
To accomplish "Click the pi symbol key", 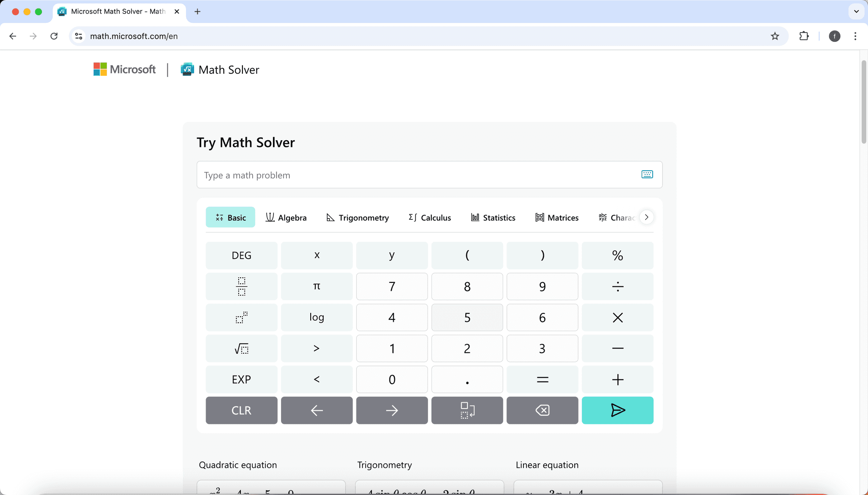I will click(316, 286).
